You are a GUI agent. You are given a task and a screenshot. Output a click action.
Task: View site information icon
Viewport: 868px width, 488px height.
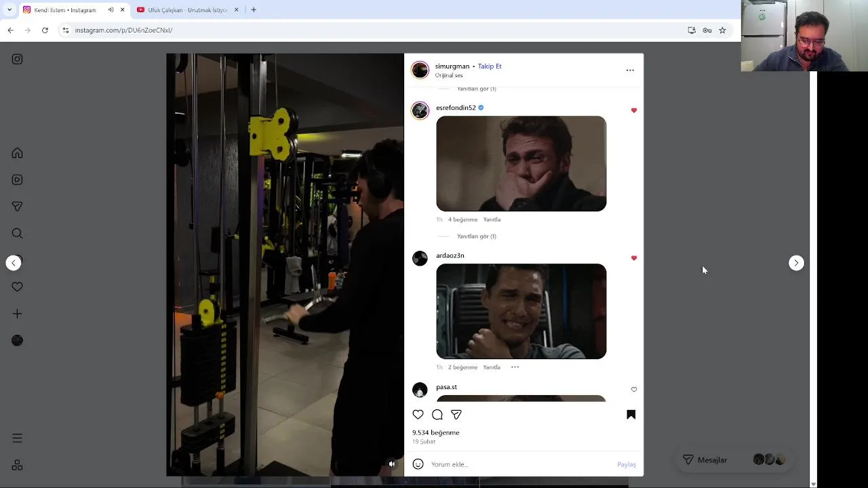pyautogui.click(x=65, y=30)
